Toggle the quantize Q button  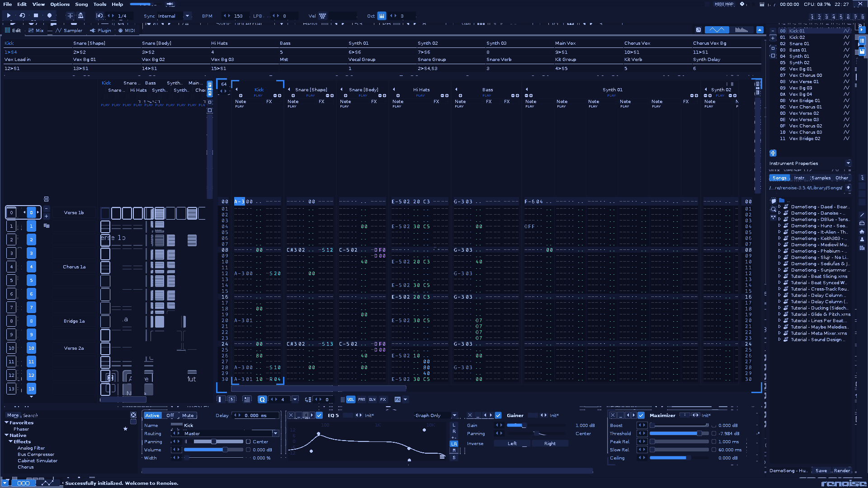[262, 399]
